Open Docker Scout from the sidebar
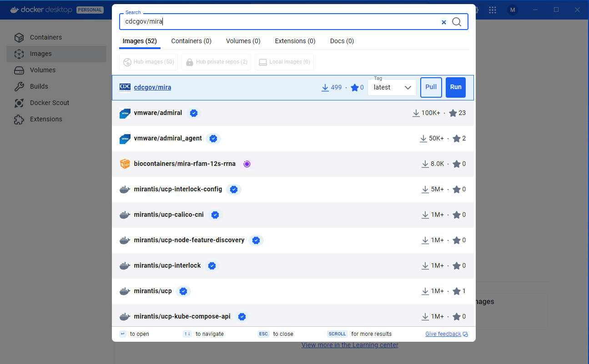Screen dimensions: 589x364 point(56,103)
